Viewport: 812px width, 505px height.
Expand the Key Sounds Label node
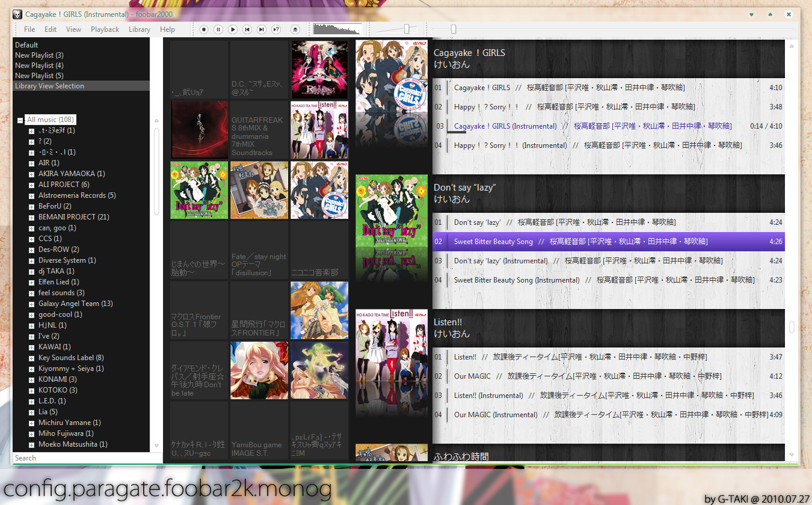click(x=31, y=358)
